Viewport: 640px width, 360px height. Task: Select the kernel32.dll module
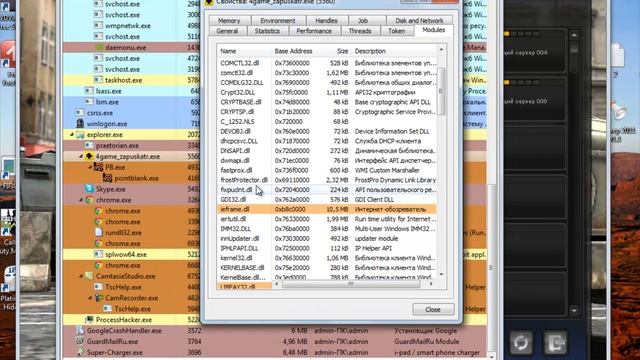(327, 258)
